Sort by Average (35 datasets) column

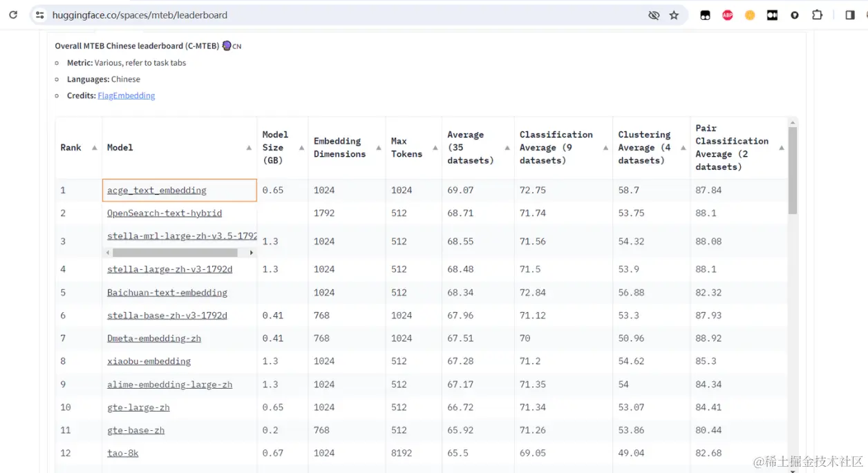tap(507, 148)
